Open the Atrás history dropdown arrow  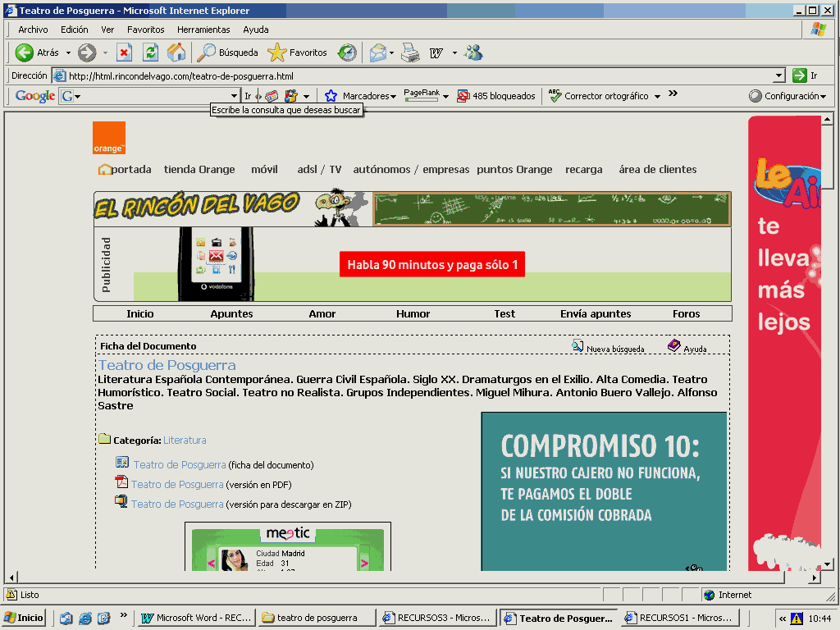pos(68,53)
